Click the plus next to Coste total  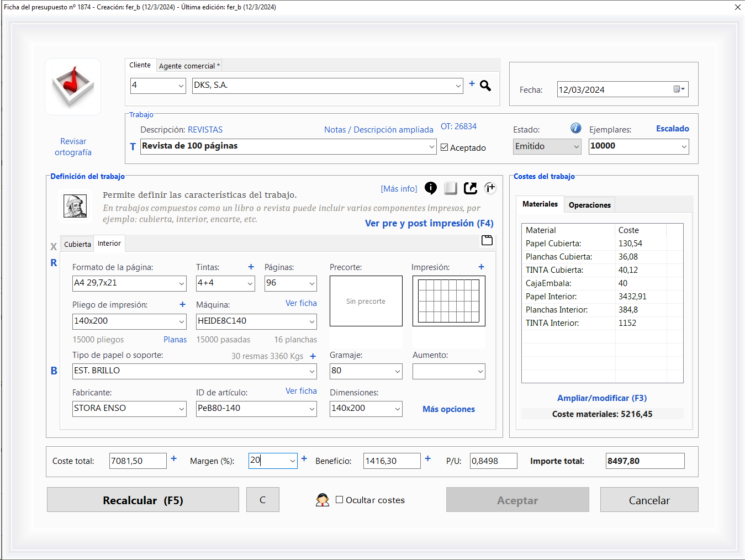[173, 458]
